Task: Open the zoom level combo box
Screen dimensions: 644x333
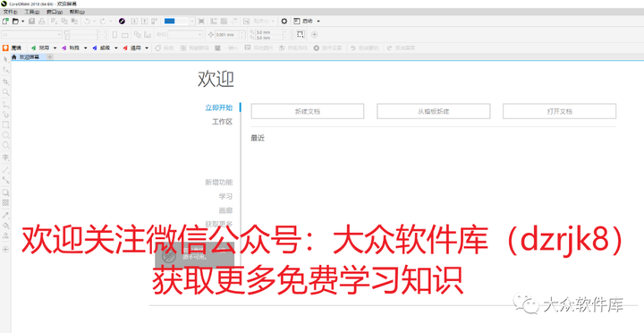Action: 179,21
